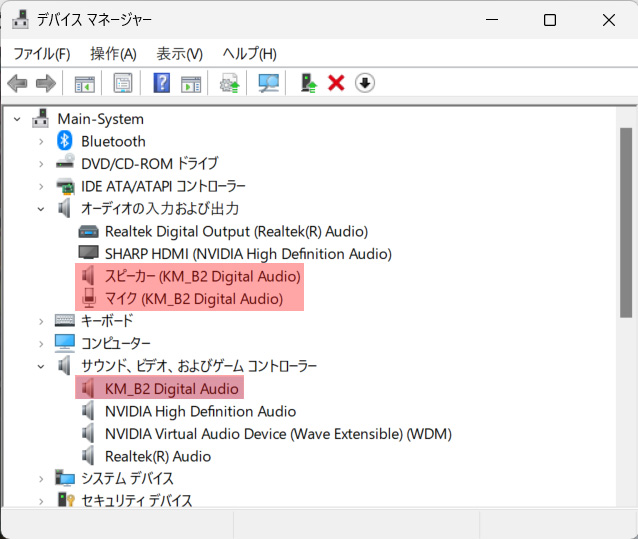
Task: Click the システム デバイス icon
Action: [x=65, y=478]
